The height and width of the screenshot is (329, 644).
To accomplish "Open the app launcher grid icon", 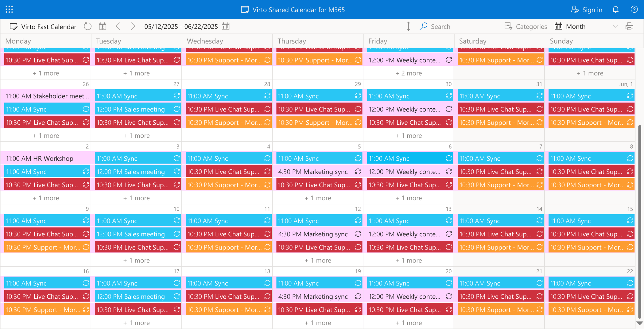I will click(9, 10).
